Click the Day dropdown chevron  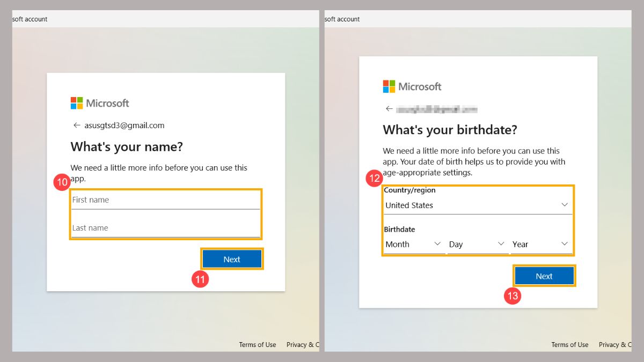click(x=501, y=244)
